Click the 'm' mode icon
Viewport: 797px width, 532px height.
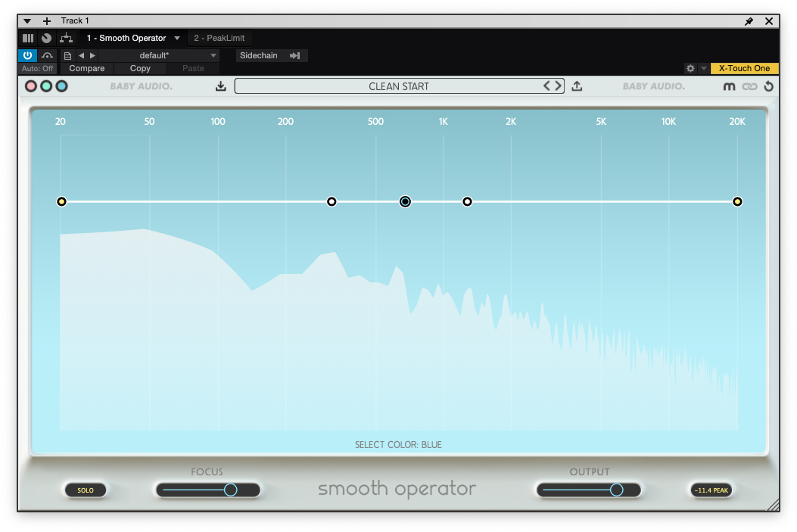click(729, 86)
